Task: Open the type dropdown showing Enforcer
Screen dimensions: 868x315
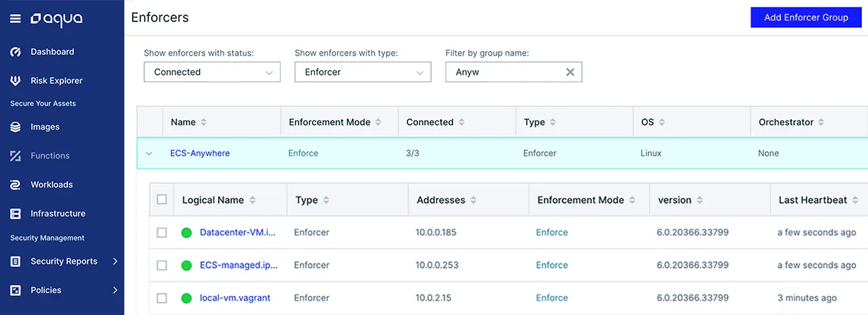Action: [x=362, y=72]
